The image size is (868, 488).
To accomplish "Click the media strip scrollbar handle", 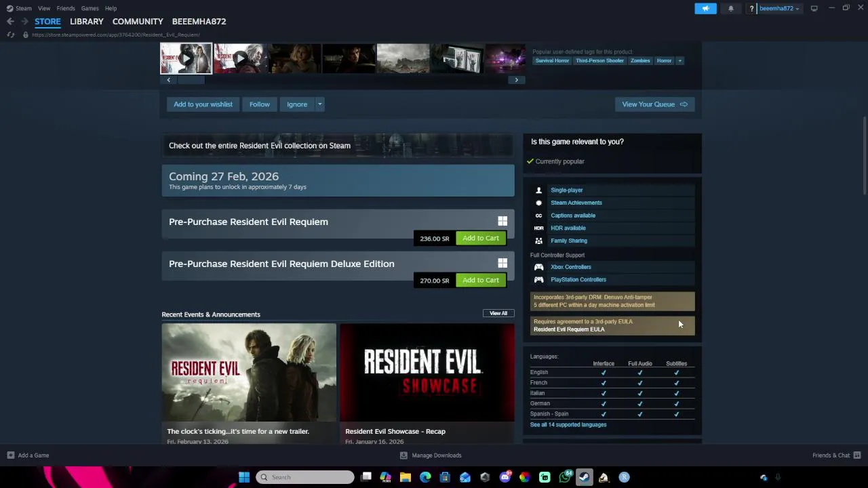I will coord(191,80).
